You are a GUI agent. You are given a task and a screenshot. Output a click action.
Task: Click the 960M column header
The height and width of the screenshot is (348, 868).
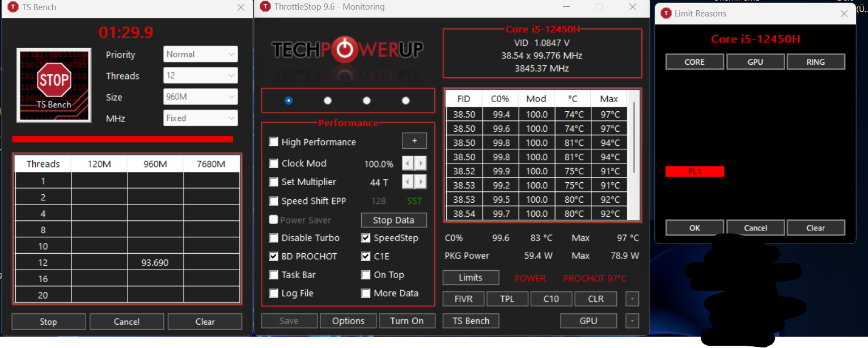(x=155, y=164)
